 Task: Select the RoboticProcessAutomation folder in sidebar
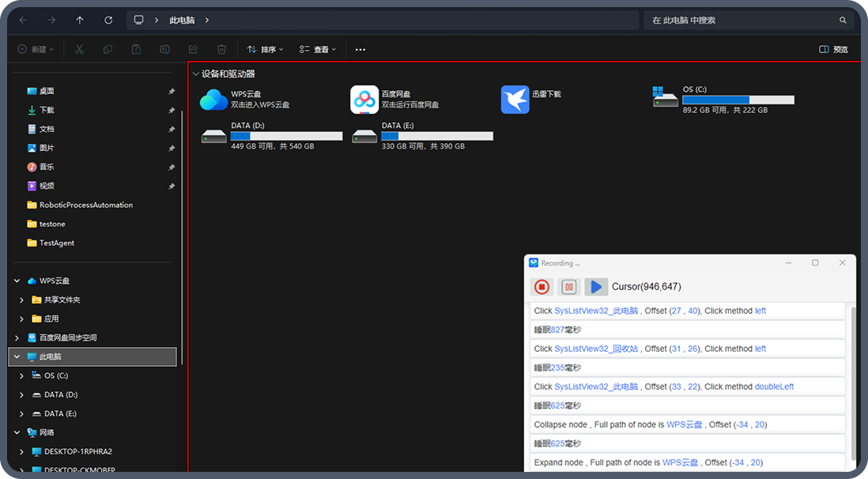pos(85,205)
